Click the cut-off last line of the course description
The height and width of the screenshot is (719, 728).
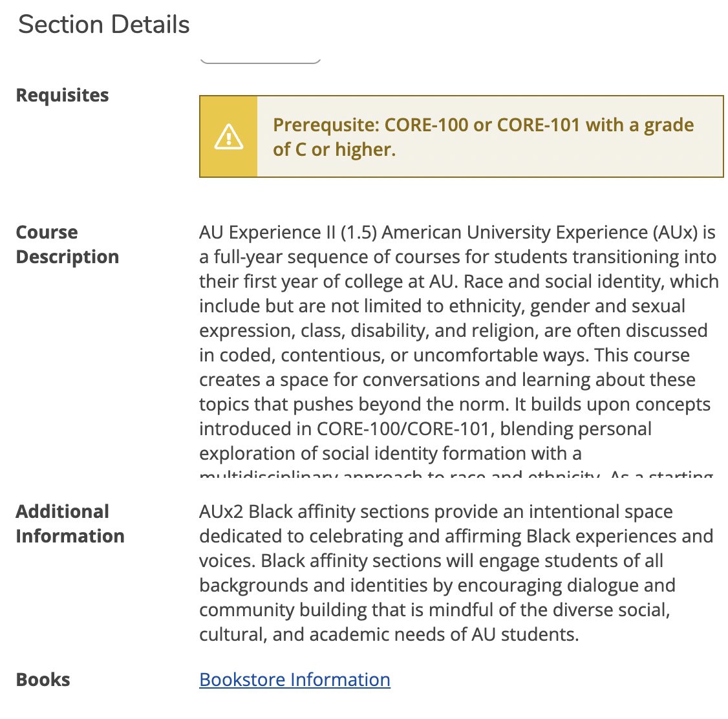click(x=456, y=474)
